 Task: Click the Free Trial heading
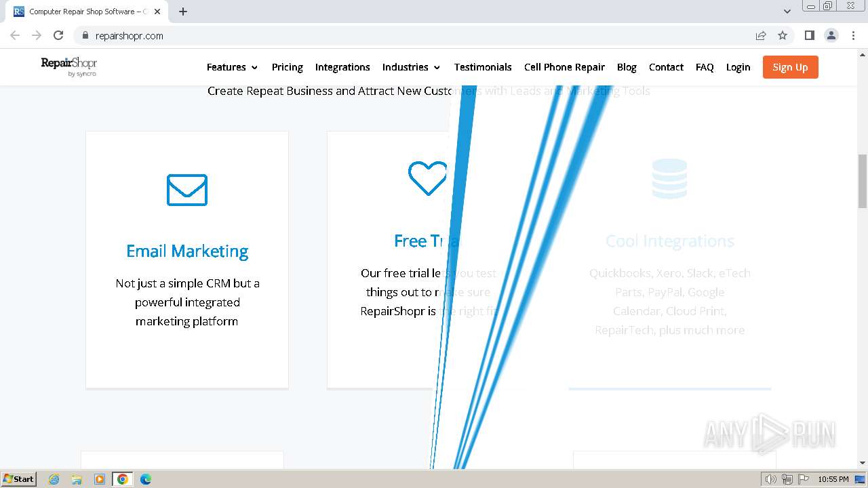[427, 241]
